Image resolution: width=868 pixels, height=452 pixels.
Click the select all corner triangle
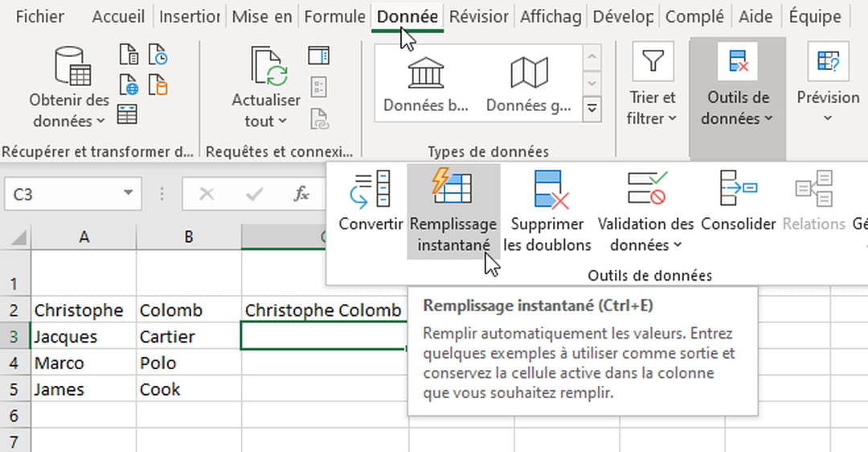[x=18, y=237]
